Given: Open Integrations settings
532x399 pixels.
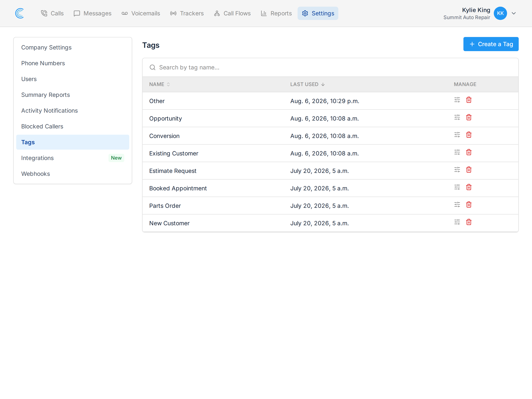Looking at the screenshot, I should 73,158.
